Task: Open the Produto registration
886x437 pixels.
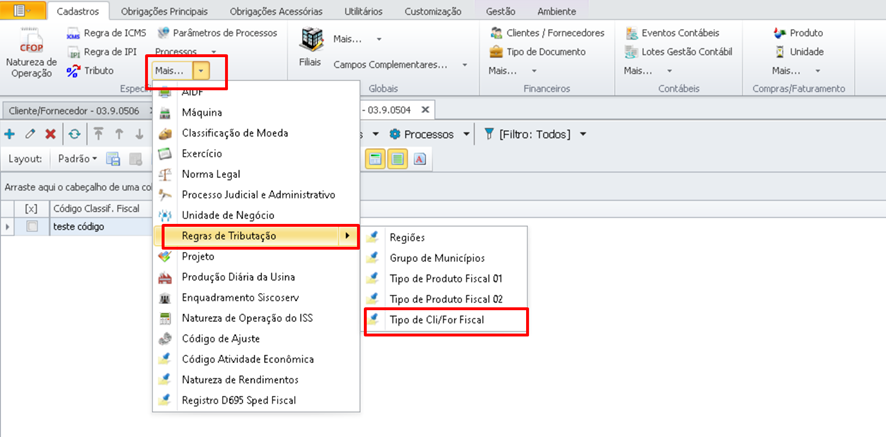Action: click(x=798, y=33)
